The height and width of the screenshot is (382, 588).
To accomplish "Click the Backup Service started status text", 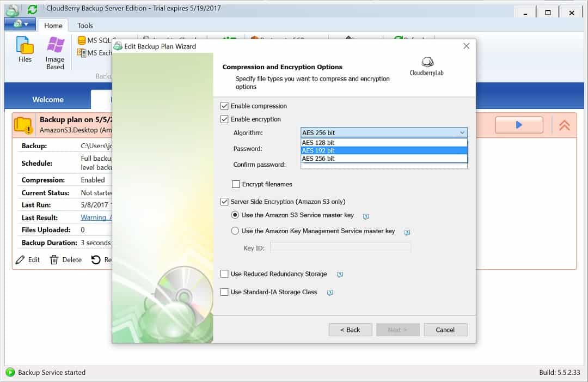I will click(52, 372).
